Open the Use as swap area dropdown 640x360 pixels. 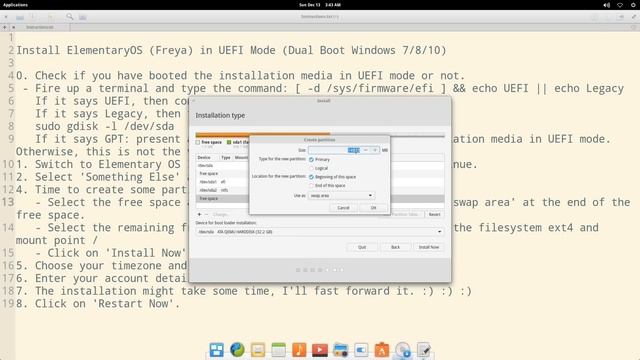(341, 196)
